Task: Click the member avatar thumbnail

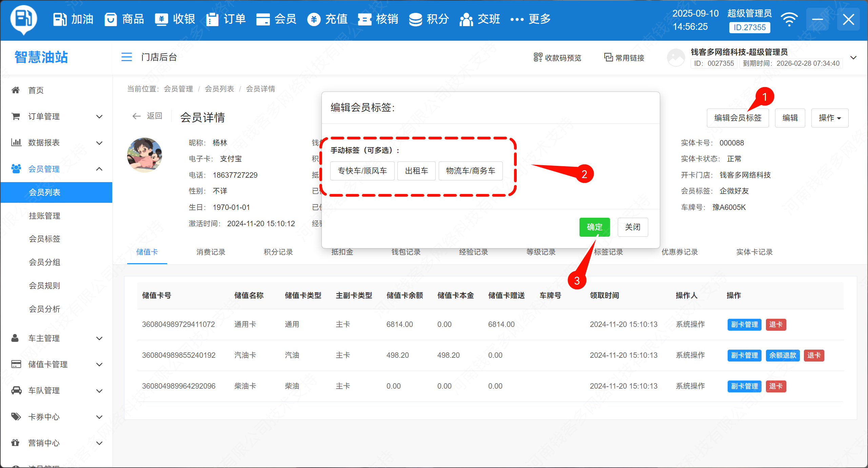Action: coord(144,155)
